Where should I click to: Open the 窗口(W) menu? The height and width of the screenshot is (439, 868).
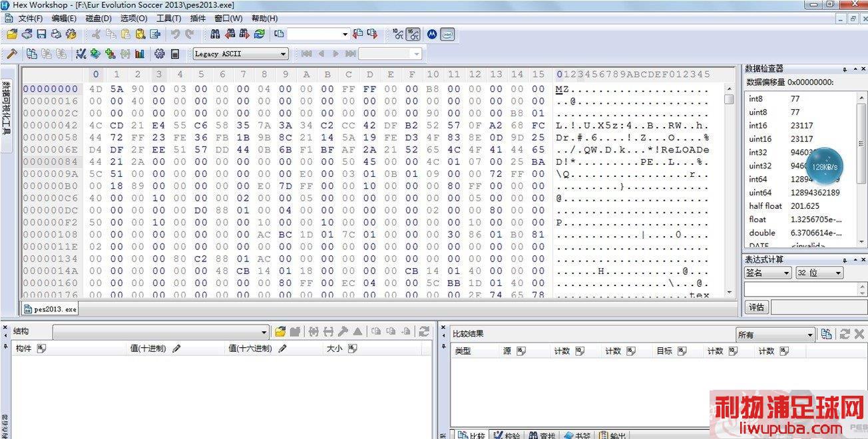point(228,18)
